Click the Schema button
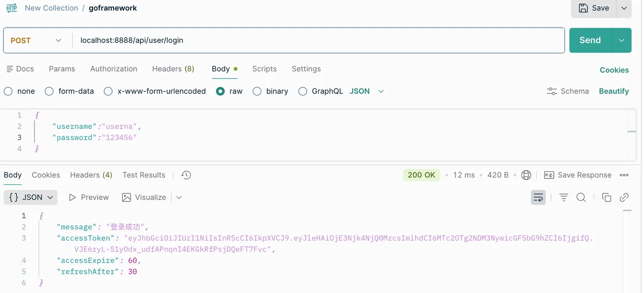 tap(568, 91)
